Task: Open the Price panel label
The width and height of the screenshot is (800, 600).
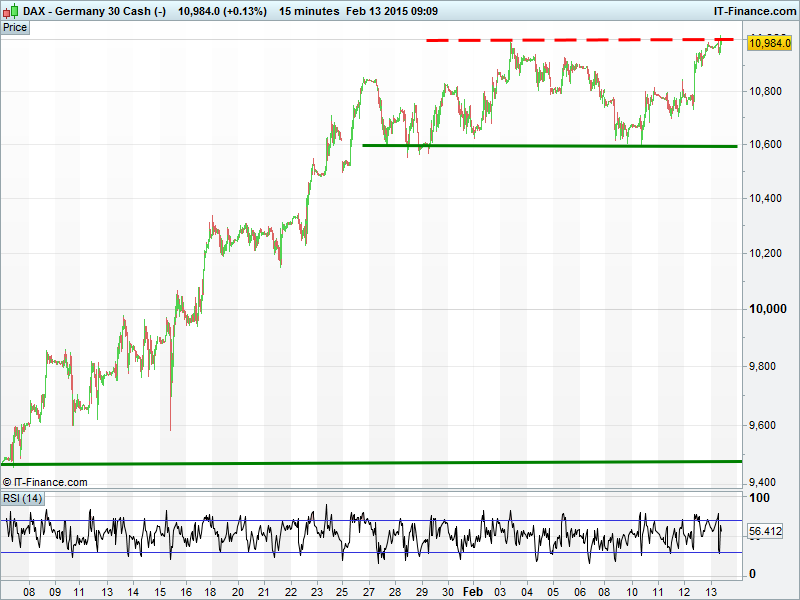Action: (x=15, y=28)
